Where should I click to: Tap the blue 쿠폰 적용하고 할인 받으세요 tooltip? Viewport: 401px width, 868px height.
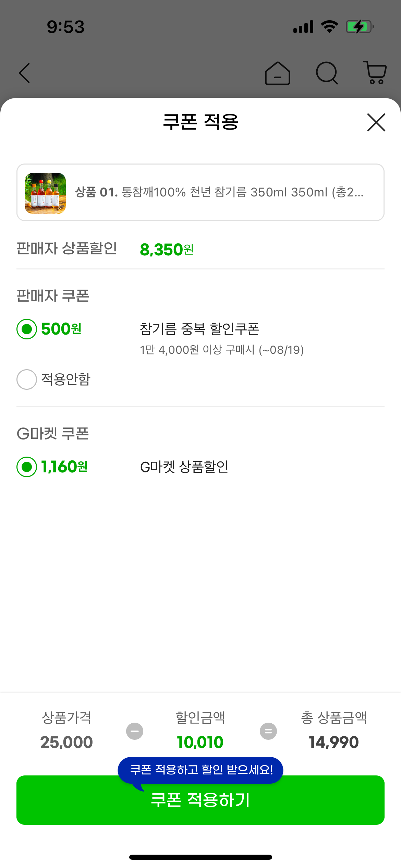coord(201,770)
